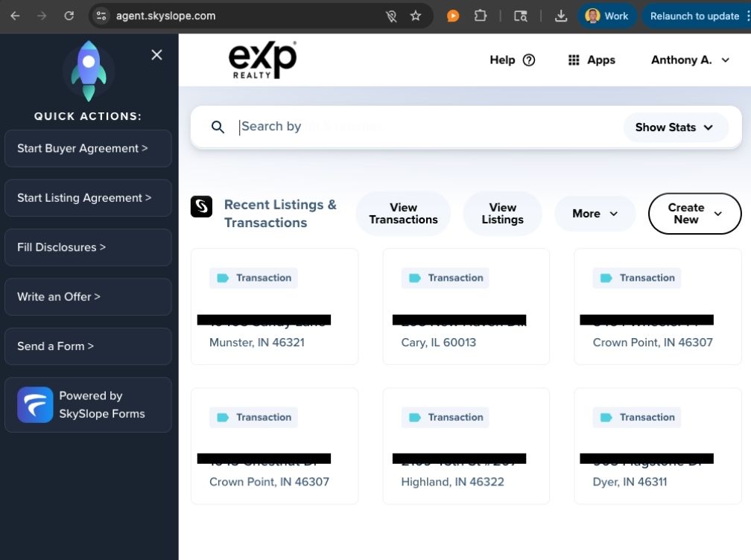Select the SkySlope Forms logo at sidebar bottom
The height and width of the screenshot is (560, 751).
coord(34,404)
